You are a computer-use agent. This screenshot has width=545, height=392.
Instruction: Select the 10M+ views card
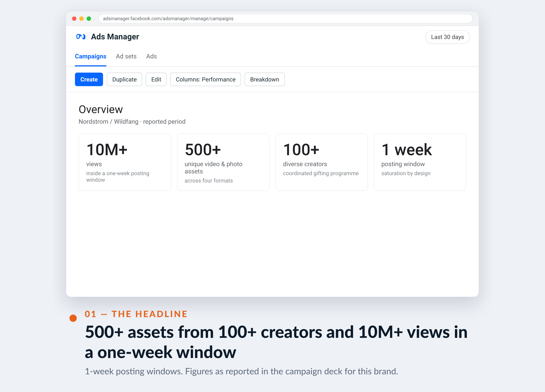[125, 162]
